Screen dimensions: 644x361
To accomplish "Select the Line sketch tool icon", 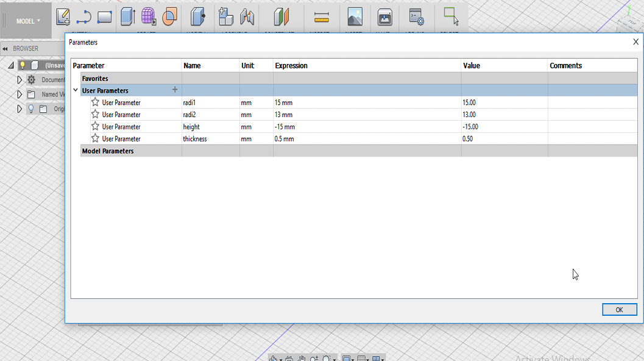I will pos(84,17).
